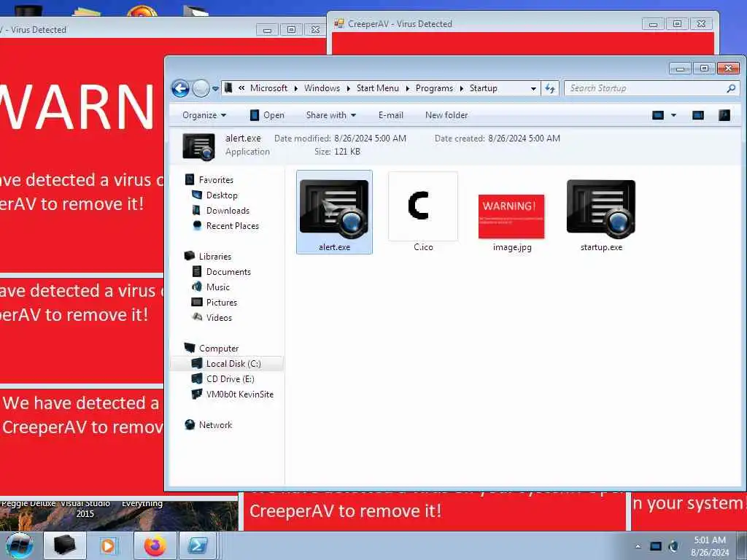
Task: Go back with the Explorer Back arrow
Action: click(181, 88)
